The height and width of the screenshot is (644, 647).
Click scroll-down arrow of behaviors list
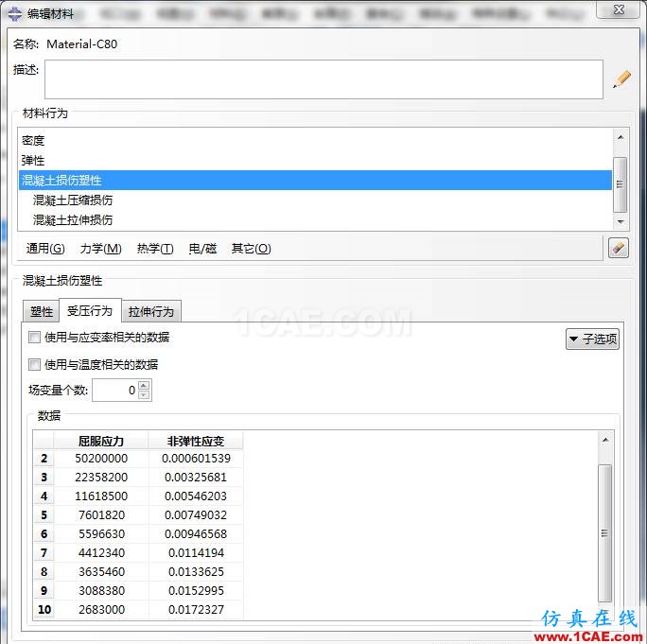[x=621, y=222]
